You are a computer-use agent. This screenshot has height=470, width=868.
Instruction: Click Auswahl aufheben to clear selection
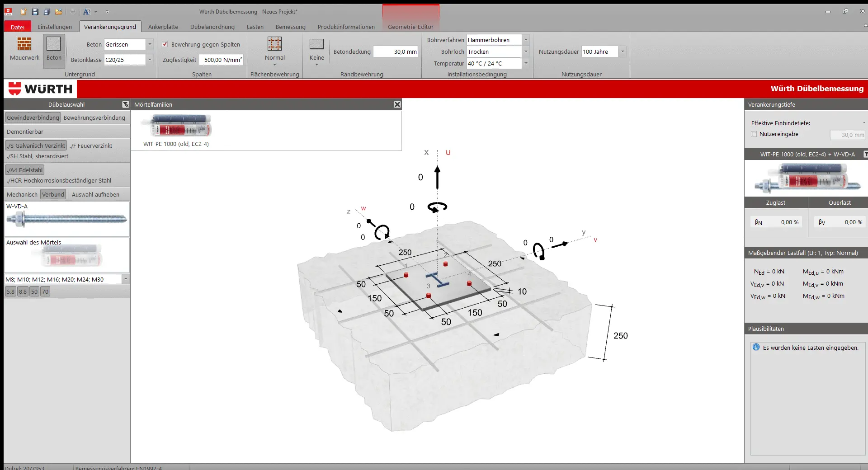(95, 194)
